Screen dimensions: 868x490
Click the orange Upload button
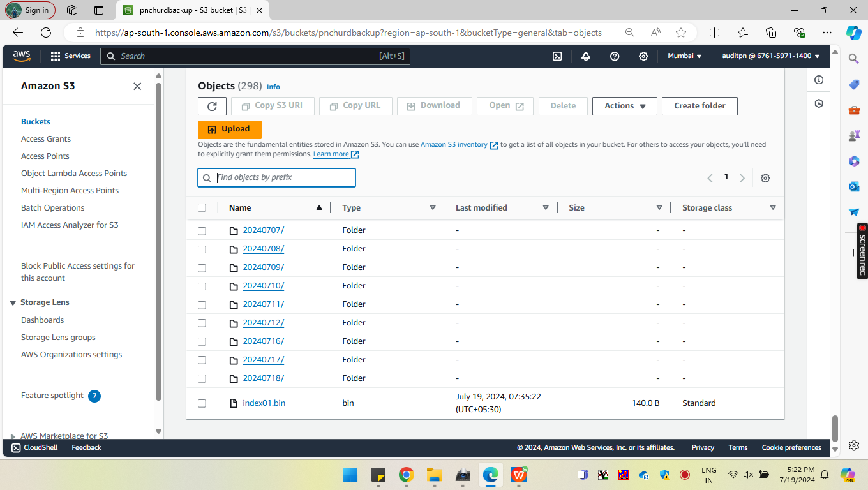230,129
